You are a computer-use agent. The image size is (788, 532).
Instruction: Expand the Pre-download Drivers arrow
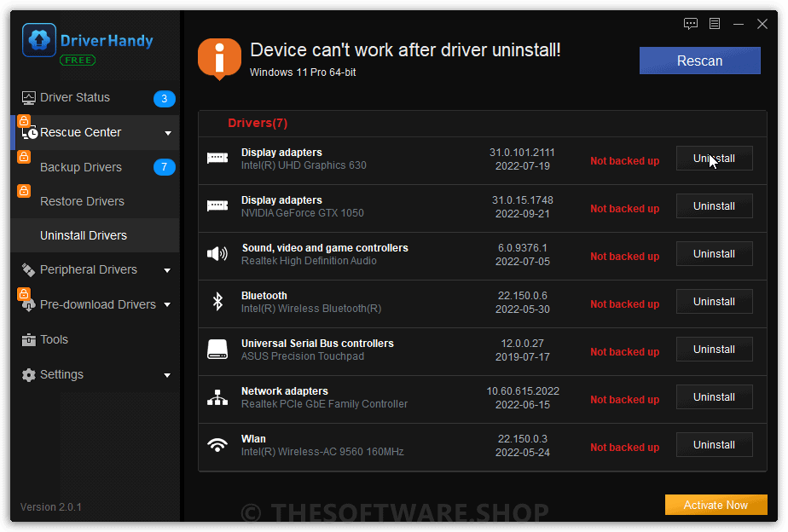pyautogui.click(x=167, y=305)
